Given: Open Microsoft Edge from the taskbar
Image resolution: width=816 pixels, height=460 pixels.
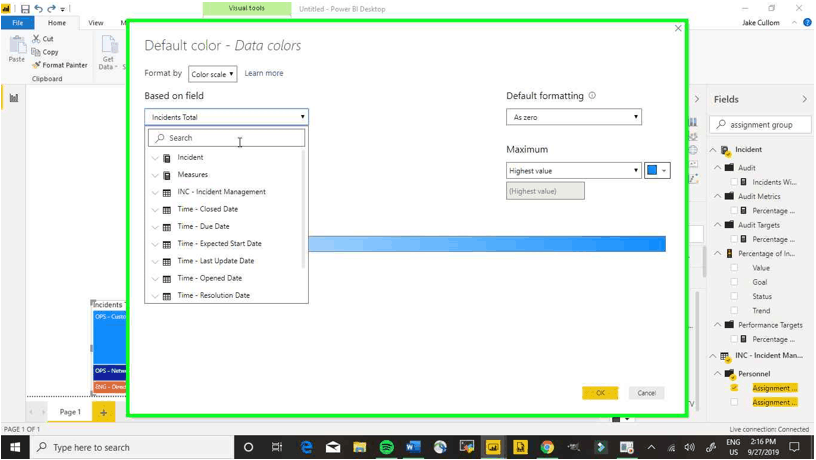Looking at the screenshot, I should pos(307,447).
